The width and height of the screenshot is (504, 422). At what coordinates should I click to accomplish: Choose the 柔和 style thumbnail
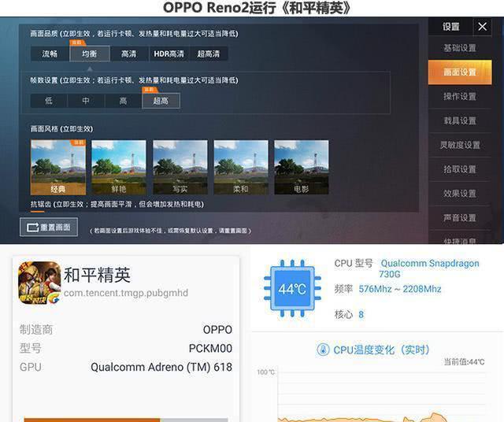click(x=241, y=167)
